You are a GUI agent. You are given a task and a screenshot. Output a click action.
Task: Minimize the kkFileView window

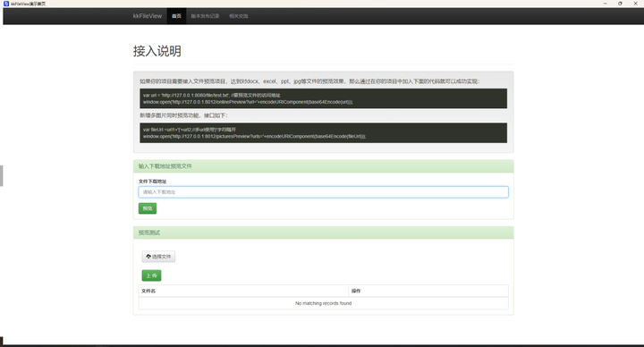[605, 4]
